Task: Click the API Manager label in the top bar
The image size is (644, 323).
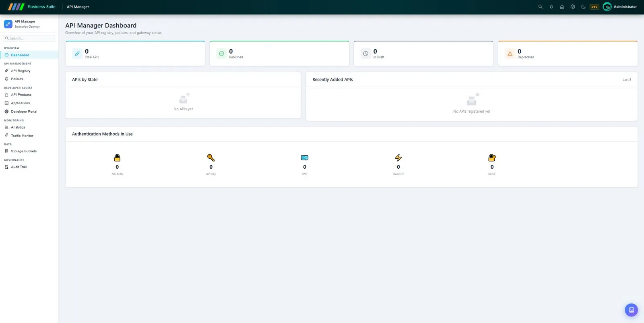Action: point(78,7)
